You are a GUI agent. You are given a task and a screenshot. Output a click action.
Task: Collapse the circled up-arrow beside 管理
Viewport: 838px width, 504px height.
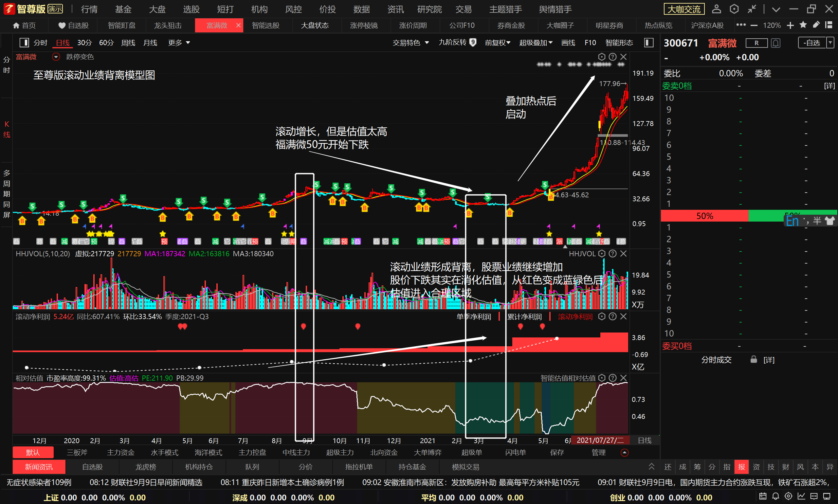(x=624, y=452)
